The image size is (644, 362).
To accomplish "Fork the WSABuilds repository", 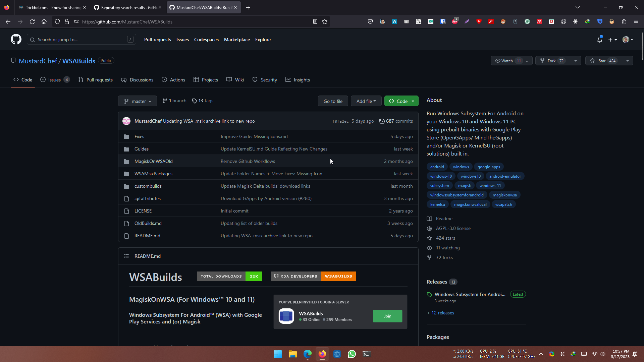I will click(553, 61).
